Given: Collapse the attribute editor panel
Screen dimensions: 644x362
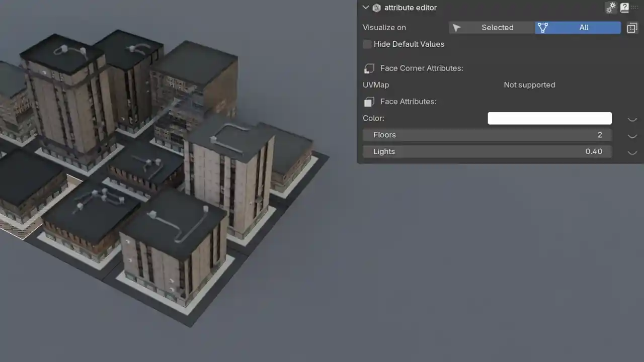Looking at the screenshot, I should 366,8.
